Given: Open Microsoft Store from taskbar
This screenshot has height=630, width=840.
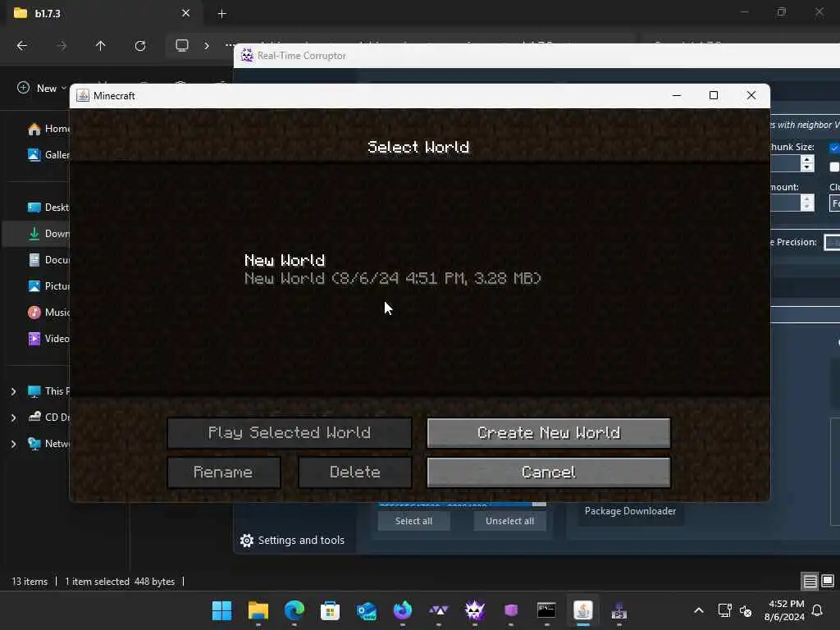Looking at the screenshot, I should (330, 610).
